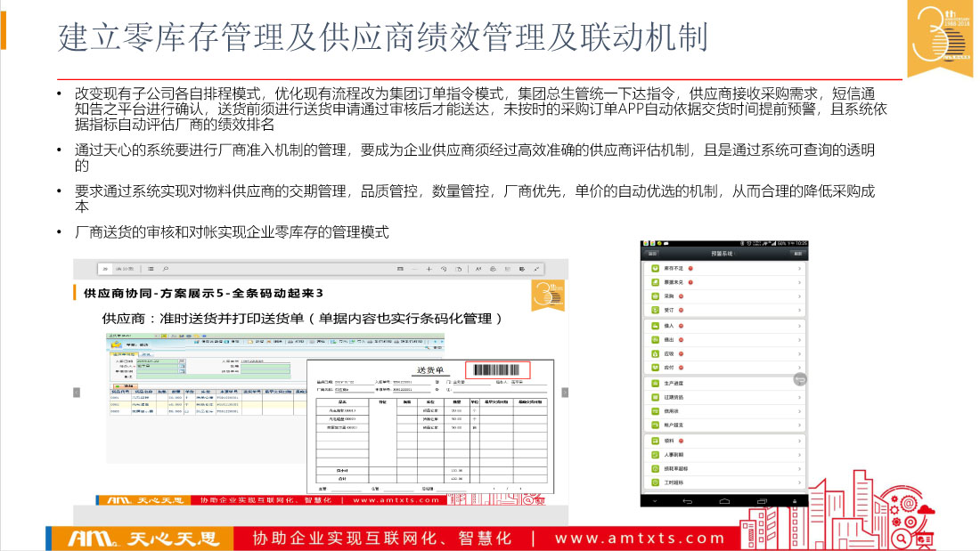Click the 库存不足 green icon in phone list
Screen dimensions: 980x551
tap(655, 268)
